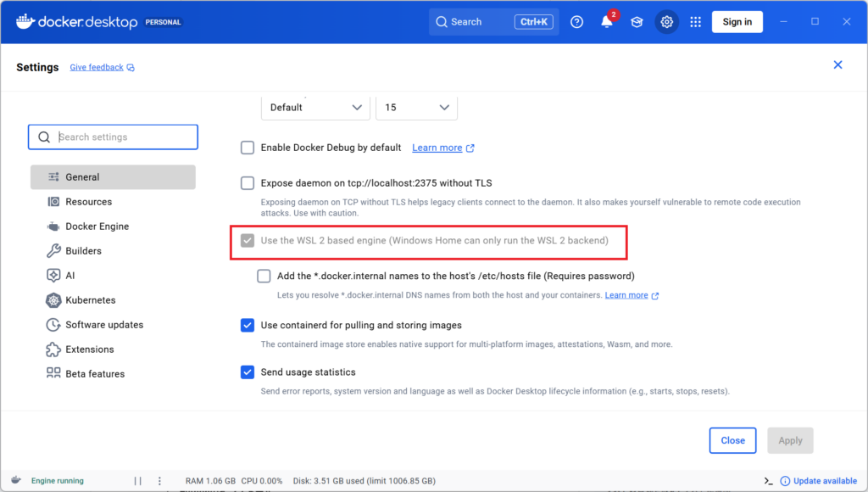Screen dimensions: 868x492
Task: Click the PERSONAL plan badge
Action: (163, 22)
